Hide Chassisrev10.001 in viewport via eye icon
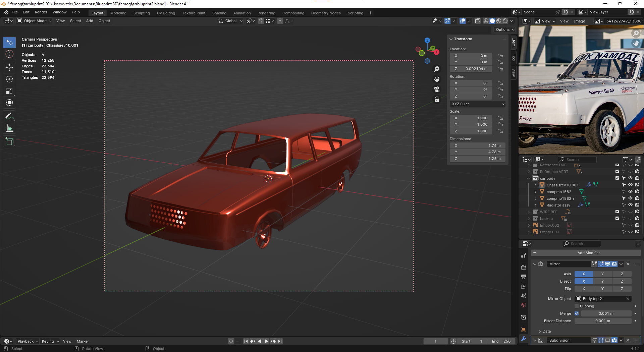The width and height of the screenshot is (644, 352). point(630,185)
